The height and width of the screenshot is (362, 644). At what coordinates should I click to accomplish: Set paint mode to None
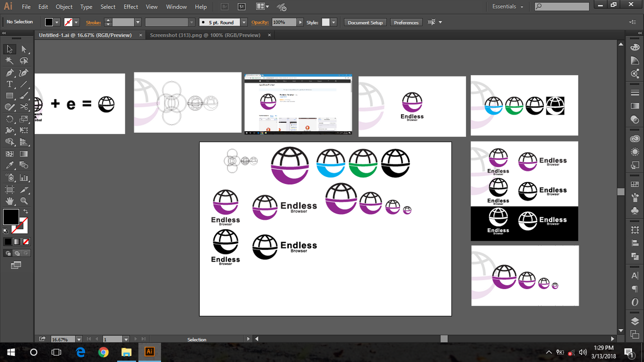pos(25,241)
